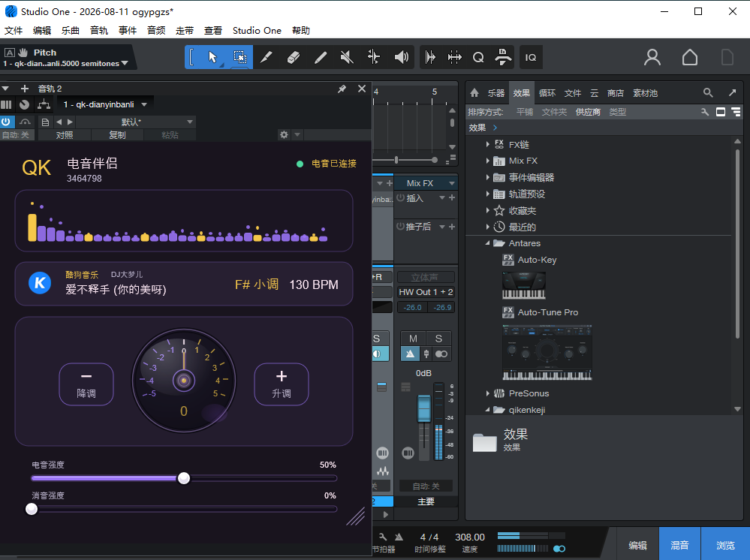Expand the 事件编辑器 folder
750x560 pixels.
(x=487, y=177)
